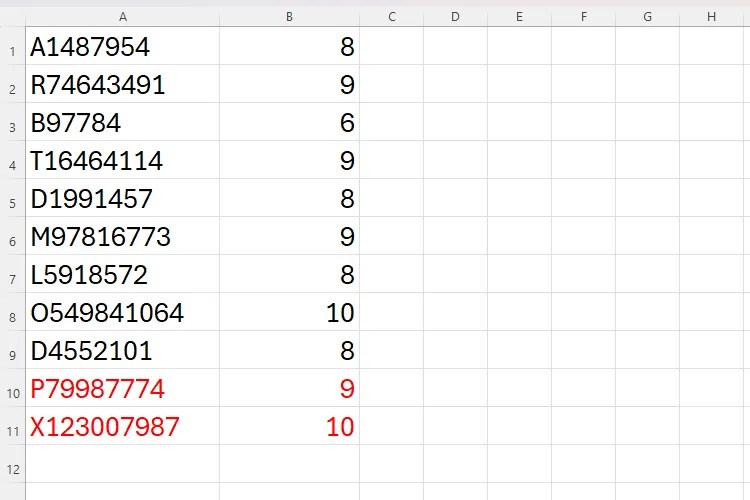The image size is (750, 500).
Task: Select red value 10 in row 11
Action: click(289, 426)
